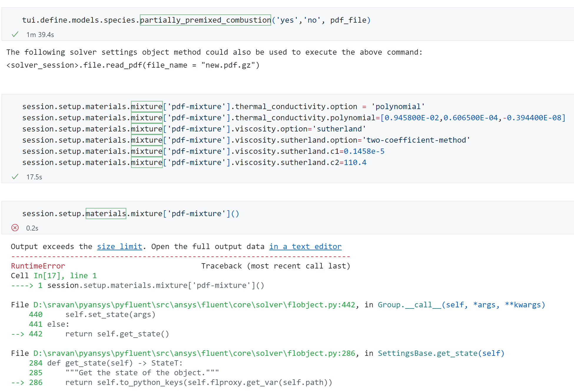
Task: Click the polynomial coefficient 0.945800E-02
Action: point(412,118)
